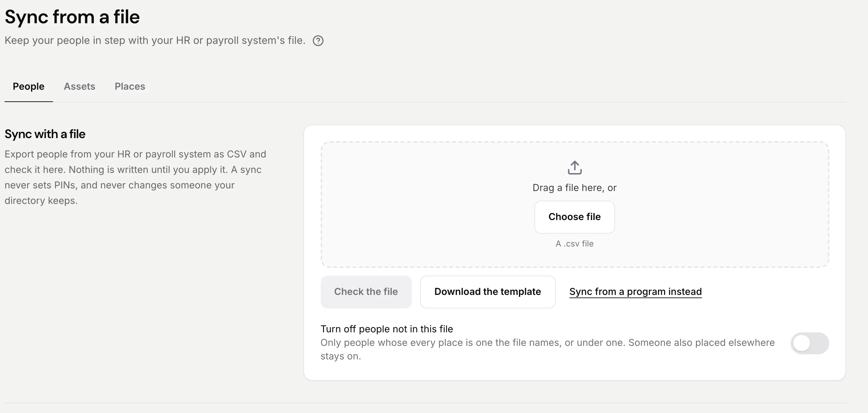Click the Choose file button
The width and height of the screenshot is (868, 413).
click(574, 217)
